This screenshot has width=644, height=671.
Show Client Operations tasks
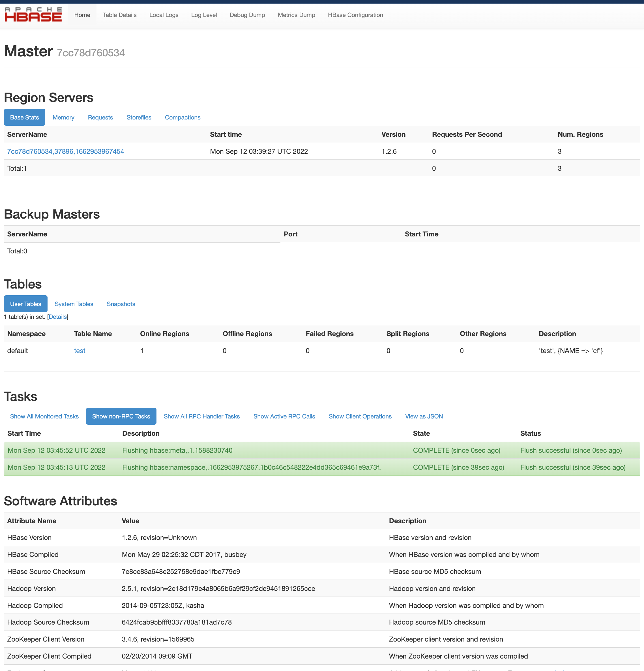[x=360, y=416]
